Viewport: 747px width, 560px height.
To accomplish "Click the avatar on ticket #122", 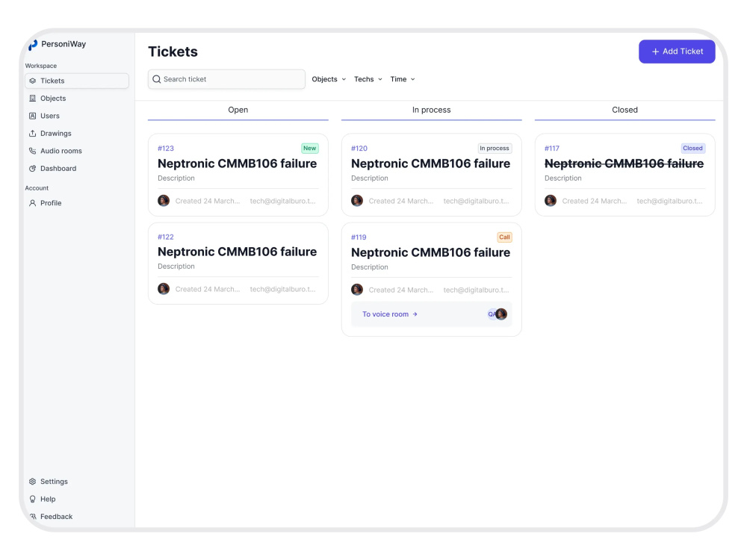I will (x=164, y=289).
